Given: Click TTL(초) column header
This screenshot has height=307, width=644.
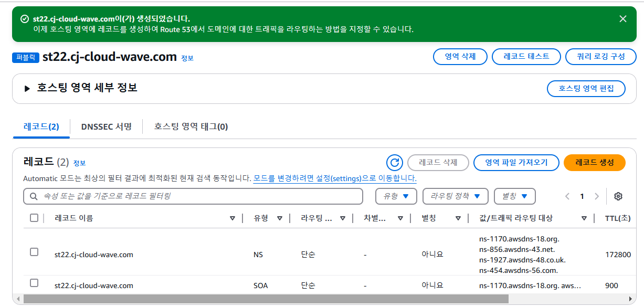Looking at the screenshot, I should pyautogui.click(x=618, y=218).
